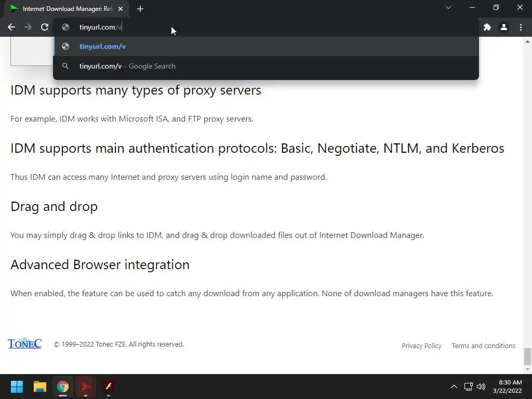This screenshot has width=532, height=399.
Task: Click the globe icon in the address bar
Action: coord(65,27)
